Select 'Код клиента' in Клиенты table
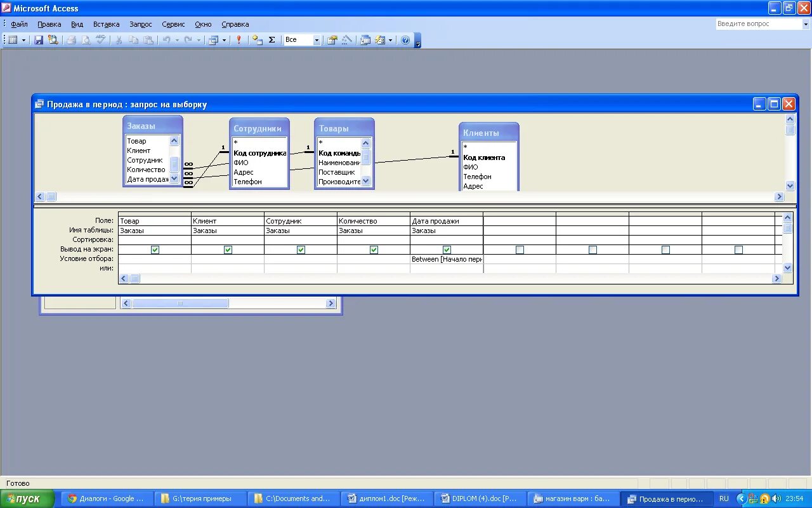The width and height of the screenshot is (812, 508). point(484,157)
